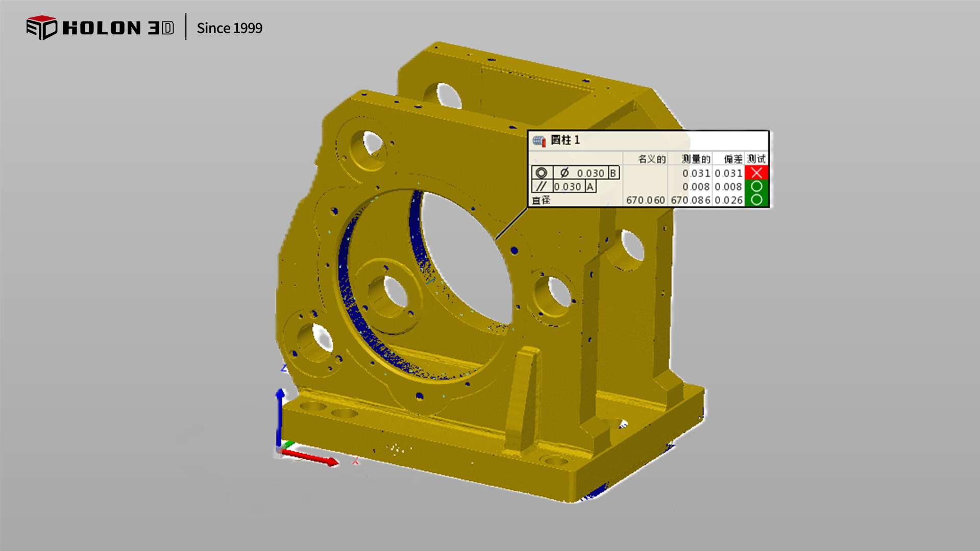
Task: Click the 名义的 column header
Action: 652,159
